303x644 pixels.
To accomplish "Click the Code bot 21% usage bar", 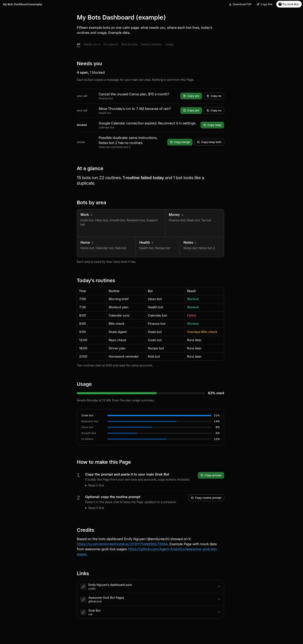I will (159, 415).
